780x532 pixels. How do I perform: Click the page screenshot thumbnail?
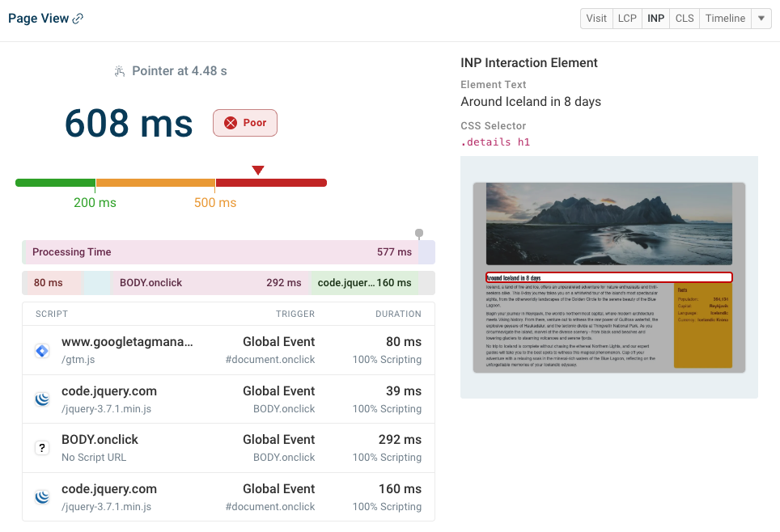tap(609, 278)
